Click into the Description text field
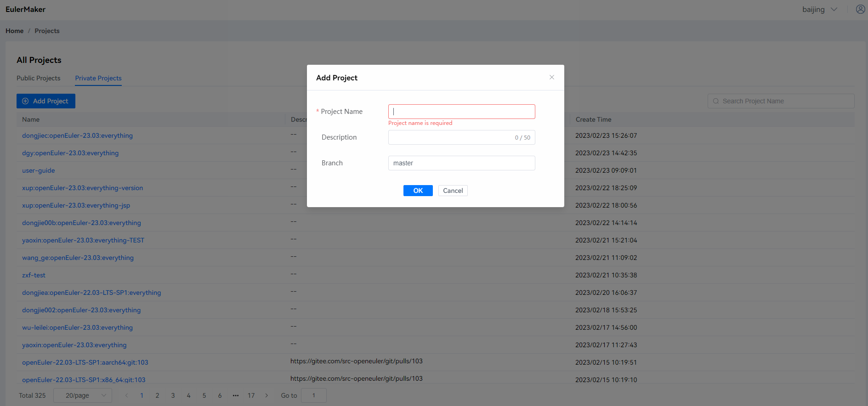Screen dimensions: 868x406 [x=450, y=137]
